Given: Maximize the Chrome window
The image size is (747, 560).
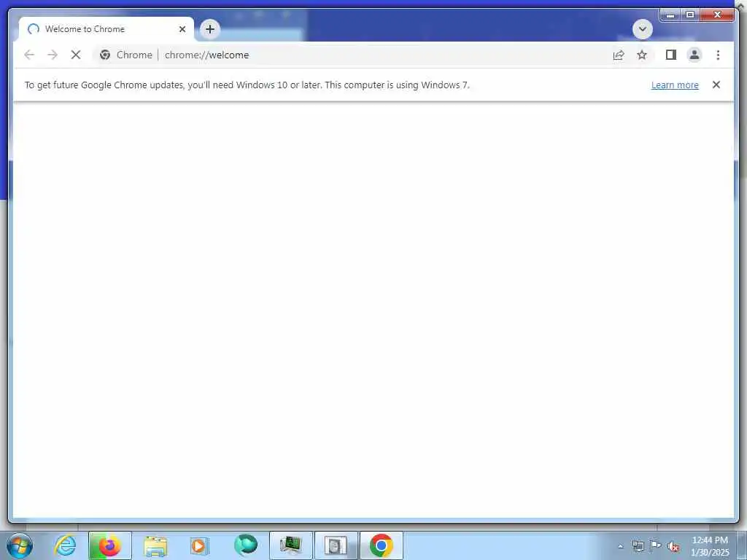Looking at the screenshot, I should click(690, 15).
